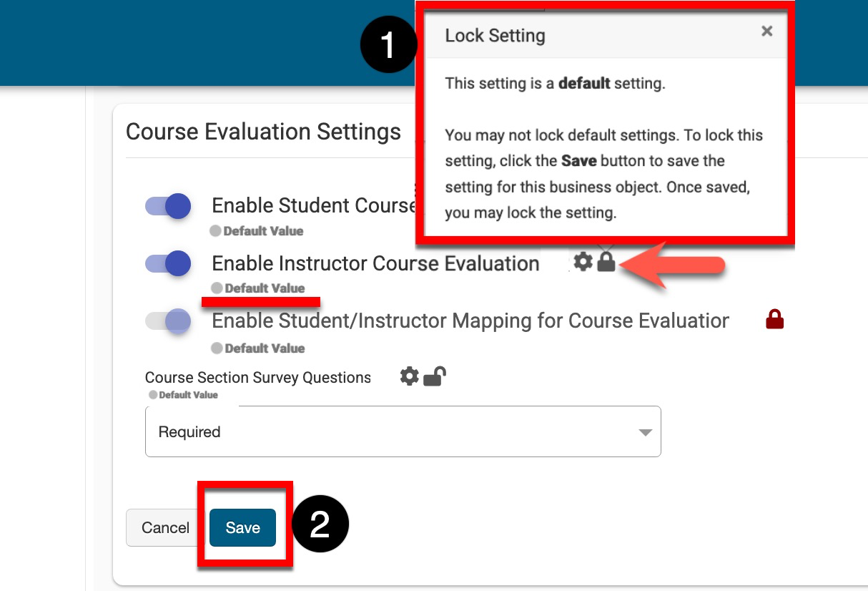Cancel the settings changes

coord(165,528)
